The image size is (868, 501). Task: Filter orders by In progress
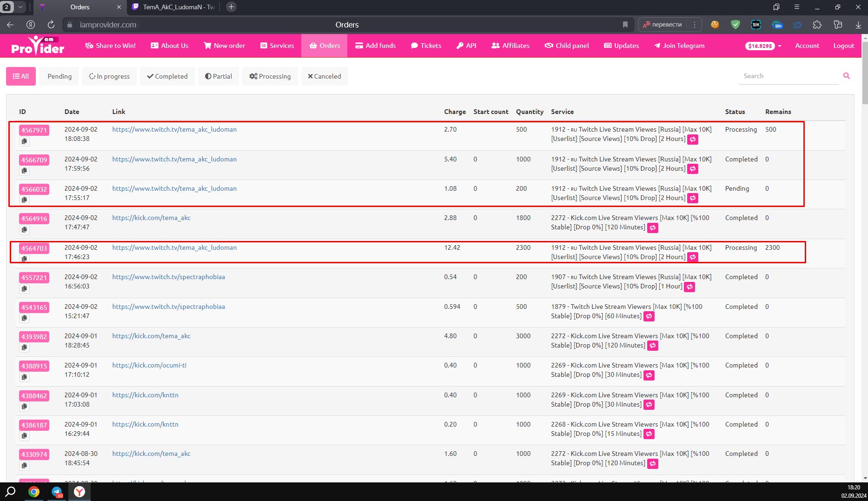[x=109, y=76]
